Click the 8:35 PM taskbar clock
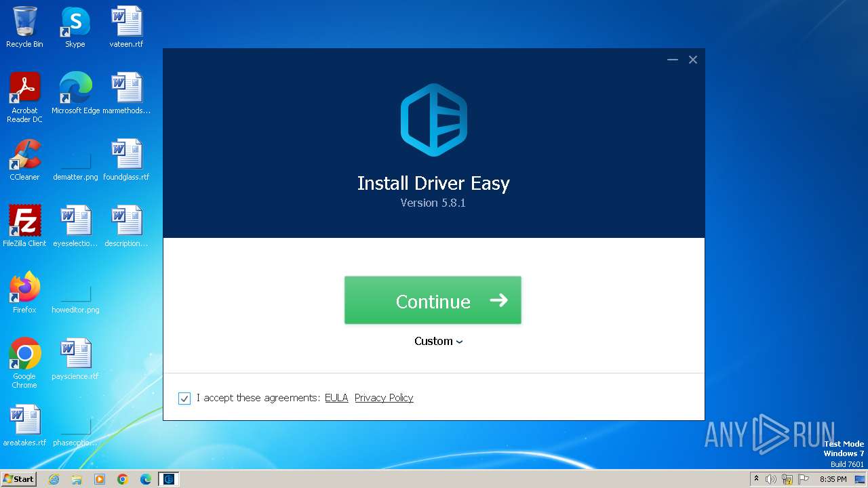Viewport: 868px width, 488px height. click(833, 479)
